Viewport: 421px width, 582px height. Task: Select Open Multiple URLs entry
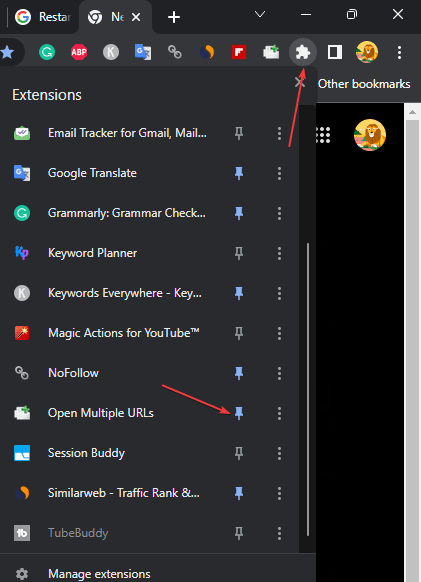click(x=101, y=413)
